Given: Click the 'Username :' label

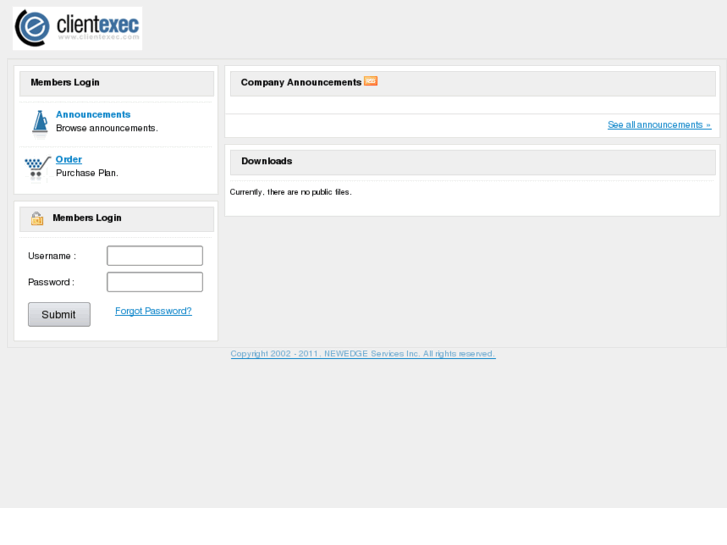Looking at the screenshot, I should (x=52, y=256).
